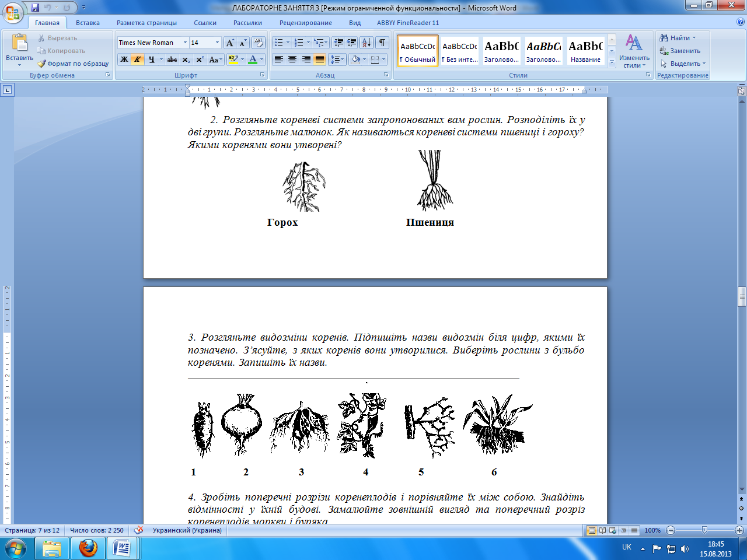Click spelling check status icon

(x=138, y=530)
